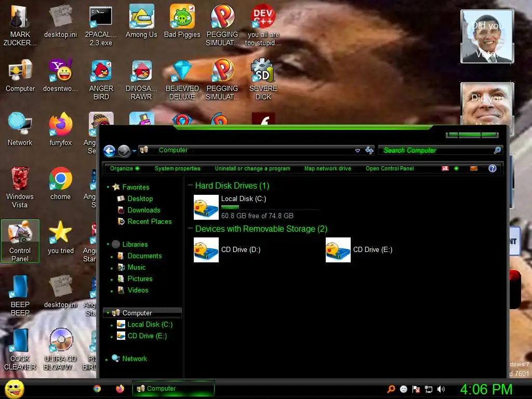Screen dimensions: 532x399
Task: Toggle the preview pane button
Action: point(474,168)
